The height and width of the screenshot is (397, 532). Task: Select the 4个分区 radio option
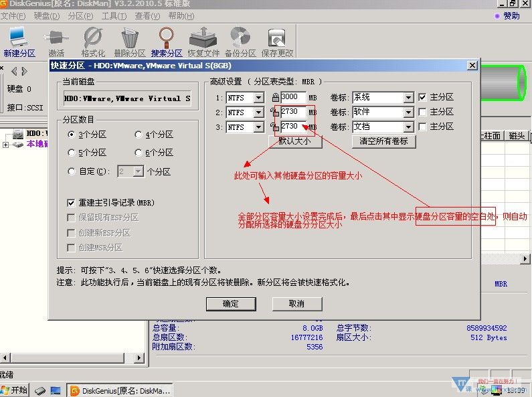tap(138, 135)
